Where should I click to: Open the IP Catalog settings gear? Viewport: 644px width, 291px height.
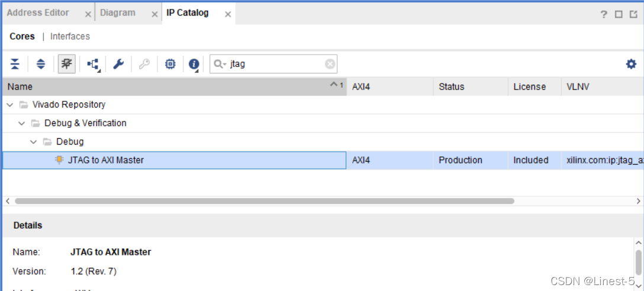point(631,64)
